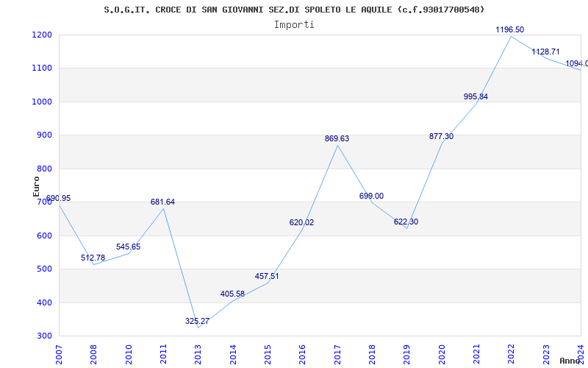
Task: Click year 2021 on the x-axis
Action: click(476, 353)
